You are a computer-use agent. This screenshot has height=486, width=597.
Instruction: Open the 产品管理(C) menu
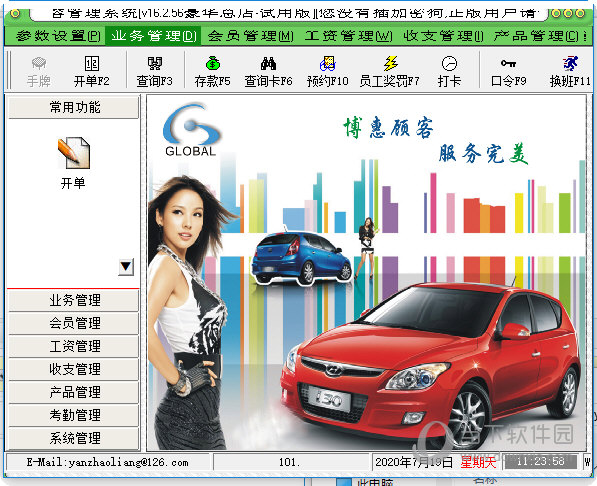point(536,36)
